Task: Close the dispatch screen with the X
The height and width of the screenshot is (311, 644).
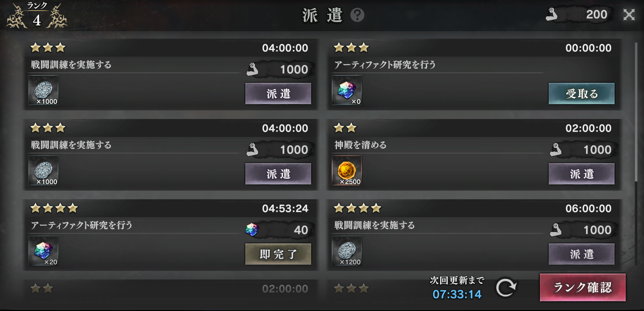Action: point(629,15)
